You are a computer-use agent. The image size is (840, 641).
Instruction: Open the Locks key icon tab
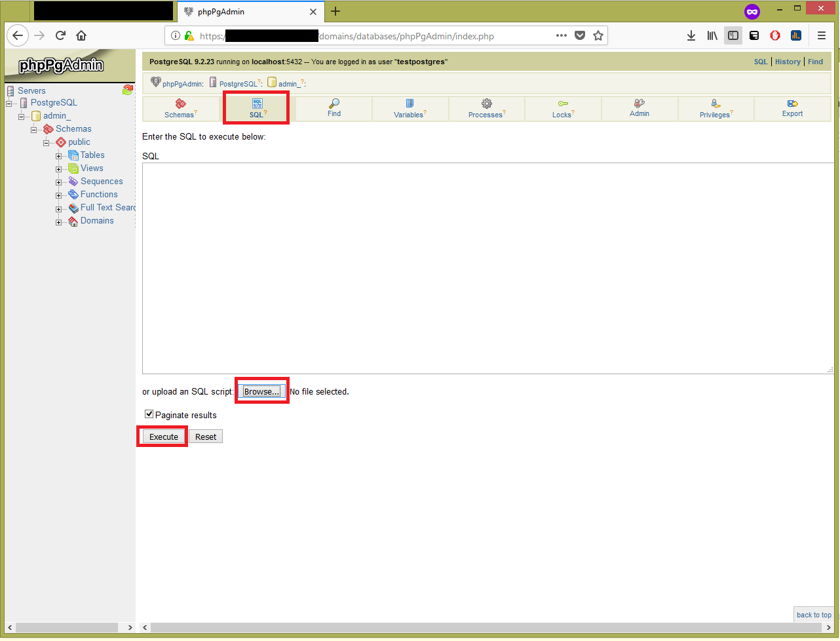[x=563, y=104]
